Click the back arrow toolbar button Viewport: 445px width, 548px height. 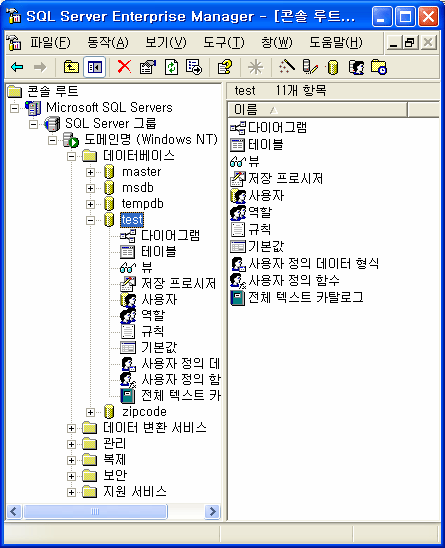point(17,66)
